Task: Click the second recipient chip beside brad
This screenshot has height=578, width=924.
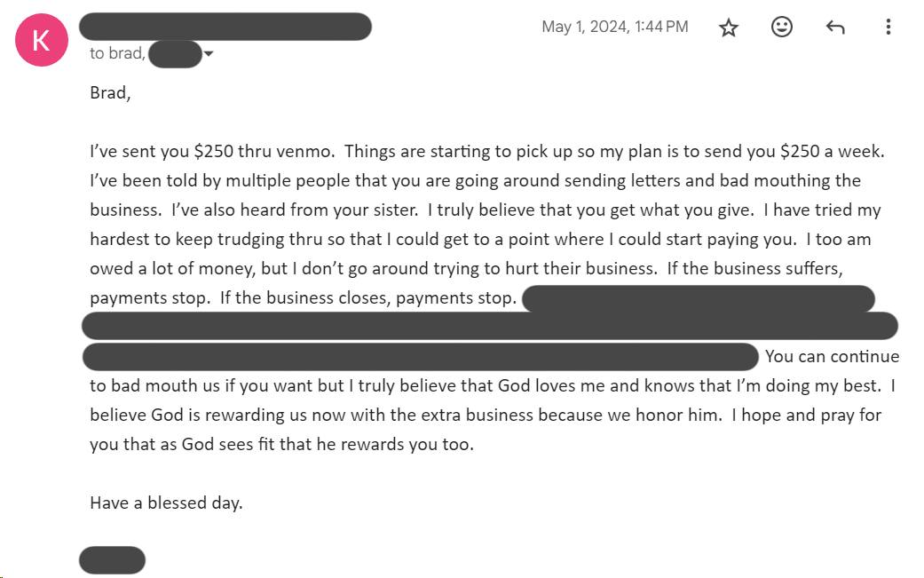Action: pos(176,53)
